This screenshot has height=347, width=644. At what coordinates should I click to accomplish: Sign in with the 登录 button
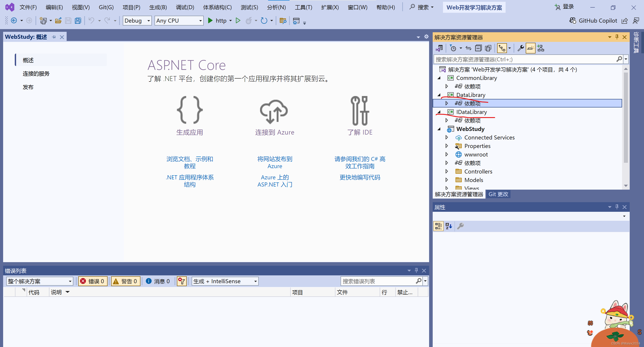pyautogui.click(x=564, y=7)
